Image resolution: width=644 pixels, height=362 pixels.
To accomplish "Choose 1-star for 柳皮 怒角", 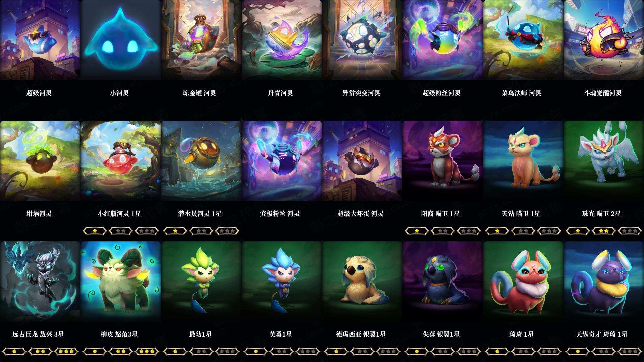I will (95, 351).
